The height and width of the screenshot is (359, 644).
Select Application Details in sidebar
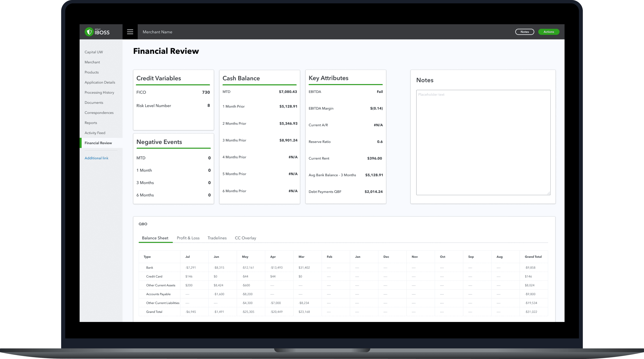click(x=100, y=82)
